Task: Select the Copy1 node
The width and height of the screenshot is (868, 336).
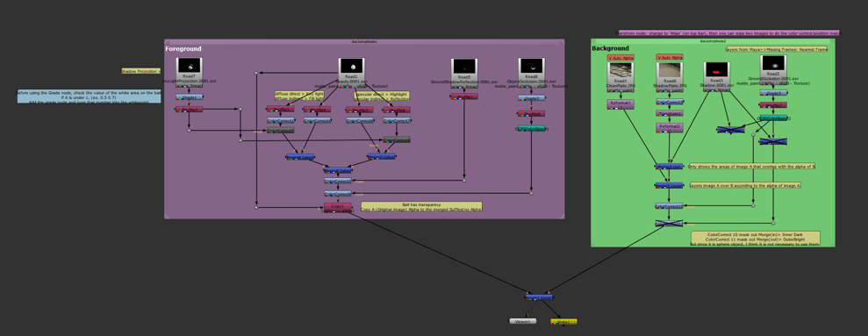Action: [338, 207]
